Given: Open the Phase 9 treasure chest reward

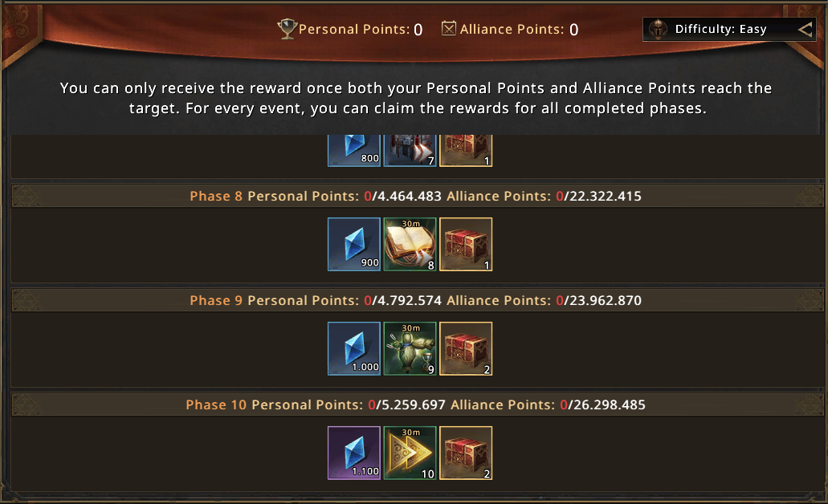Looking at the screenshot, I should click(466, 349).
